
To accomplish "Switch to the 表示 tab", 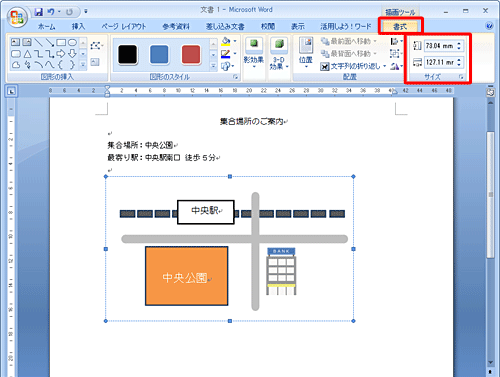I will pyautogui.click(x=298, y=27).
